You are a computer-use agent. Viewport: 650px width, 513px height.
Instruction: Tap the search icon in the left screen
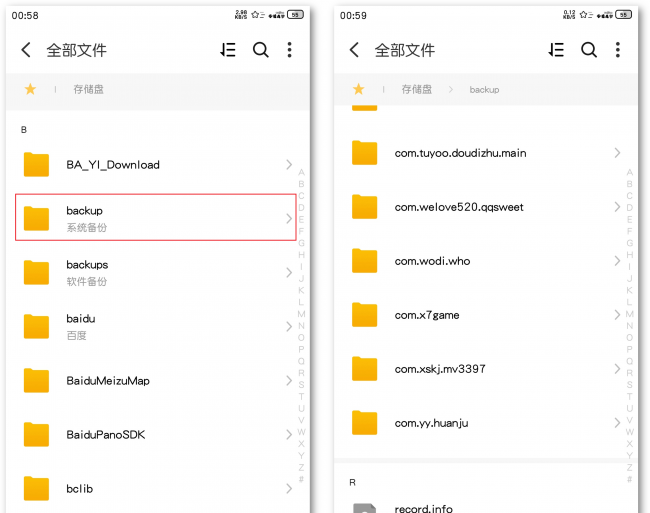[x=261, y=50]
